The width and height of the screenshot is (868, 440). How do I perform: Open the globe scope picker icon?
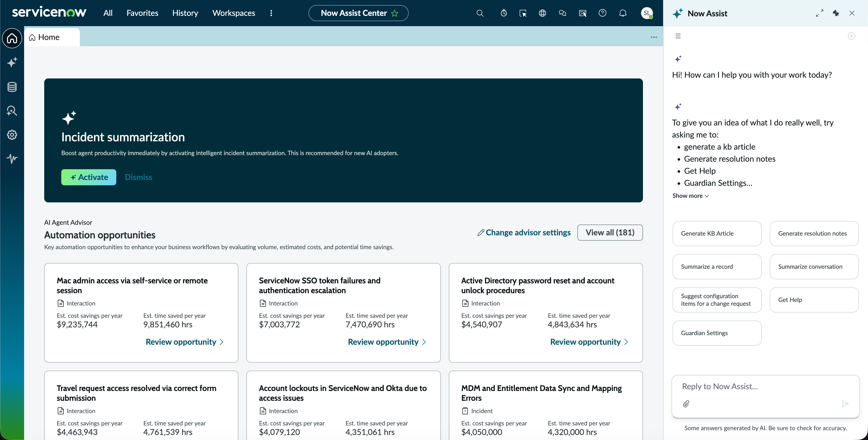pos(542,13)
